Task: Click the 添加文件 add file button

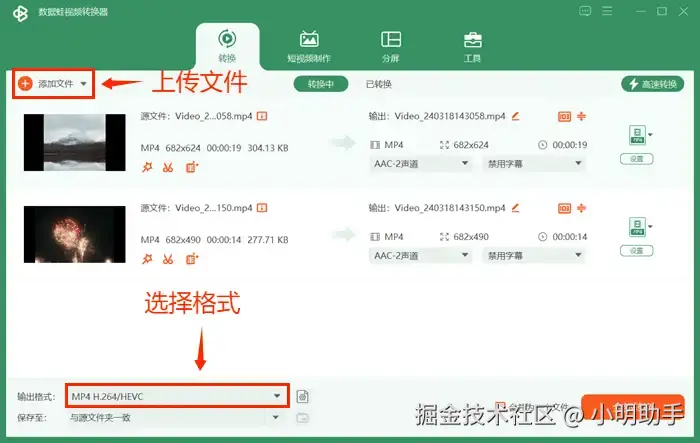Action: 53,84
